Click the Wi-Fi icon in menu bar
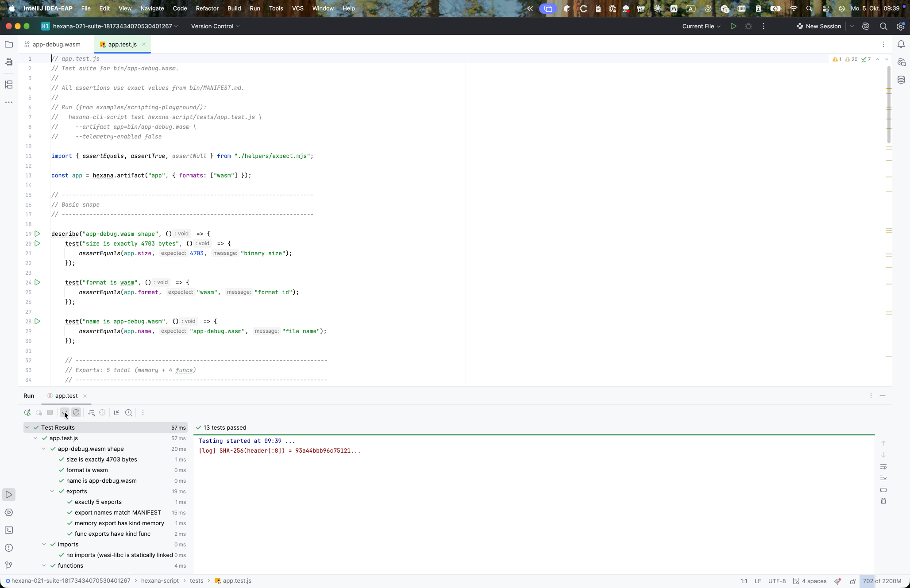 793,8
